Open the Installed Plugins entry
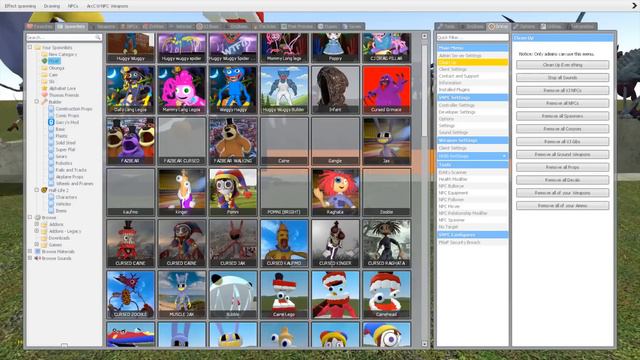Image resolution: width=640 pixels, height=360 pixels. (473, 89)
